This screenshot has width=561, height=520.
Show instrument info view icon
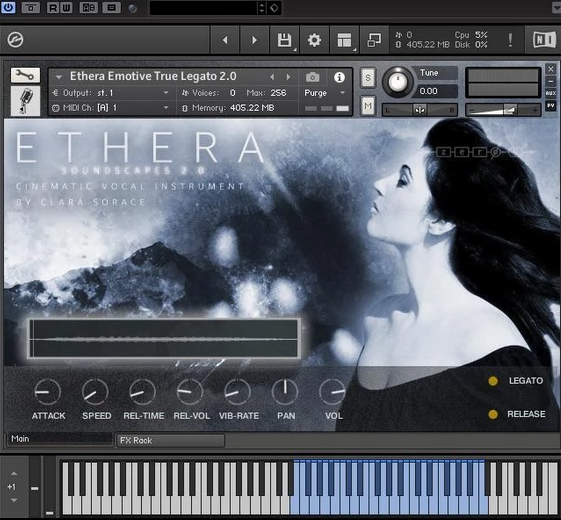point(339,77)
